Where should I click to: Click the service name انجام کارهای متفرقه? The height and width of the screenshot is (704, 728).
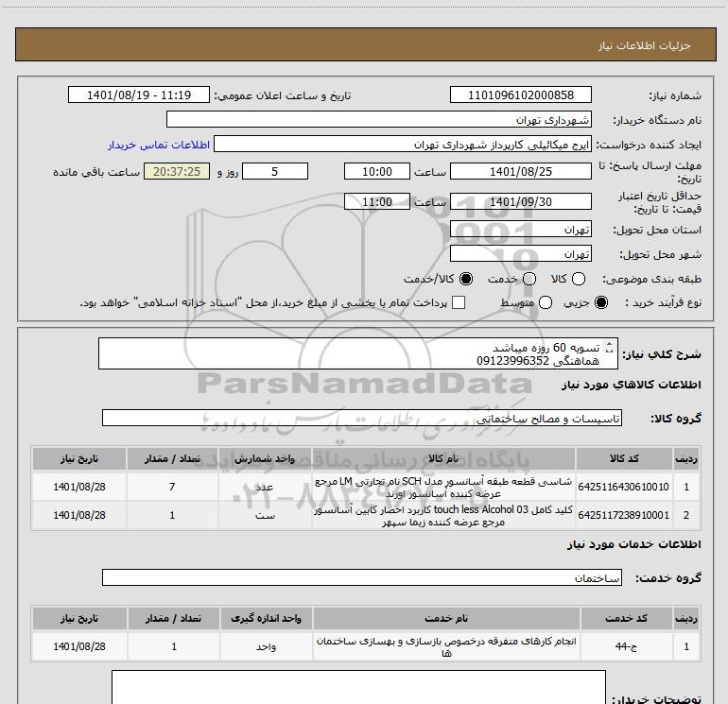446,647
